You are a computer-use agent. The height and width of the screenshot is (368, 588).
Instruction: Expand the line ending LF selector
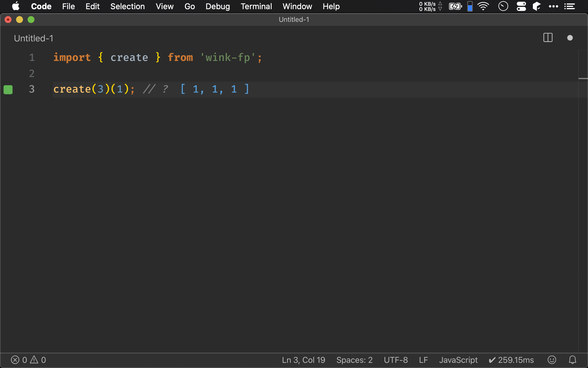click(x=423, y=360)
